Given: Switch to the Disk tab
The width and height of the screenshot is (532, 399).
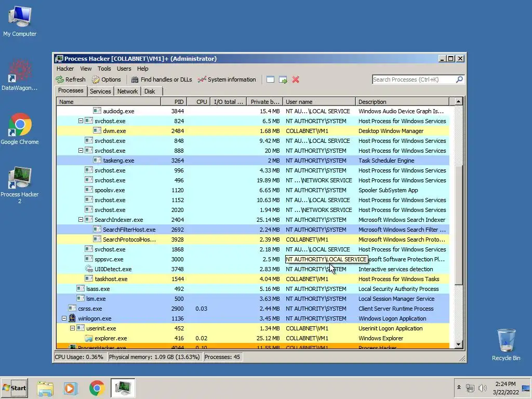Looking at the screenshot, I should point(150,91).
